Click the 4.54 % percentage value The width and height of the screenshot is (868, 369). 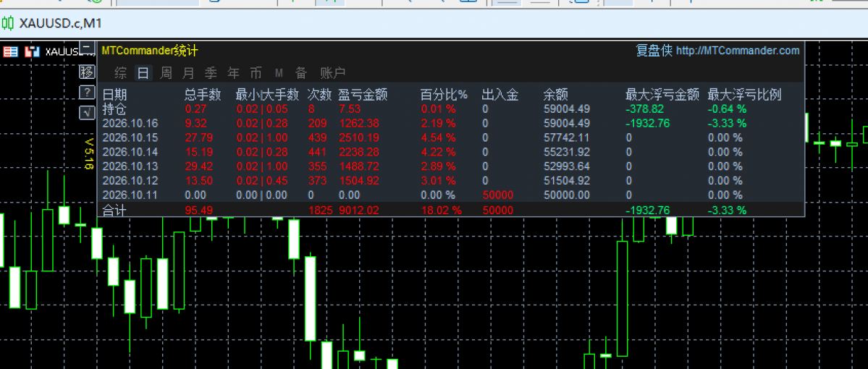coord(438,137)
